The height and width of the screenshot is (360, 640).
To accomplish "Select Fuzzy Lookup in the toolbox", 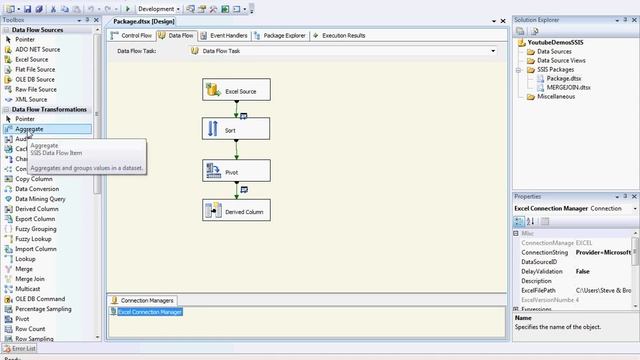I will pyautogui.click(x=33, y=239).
